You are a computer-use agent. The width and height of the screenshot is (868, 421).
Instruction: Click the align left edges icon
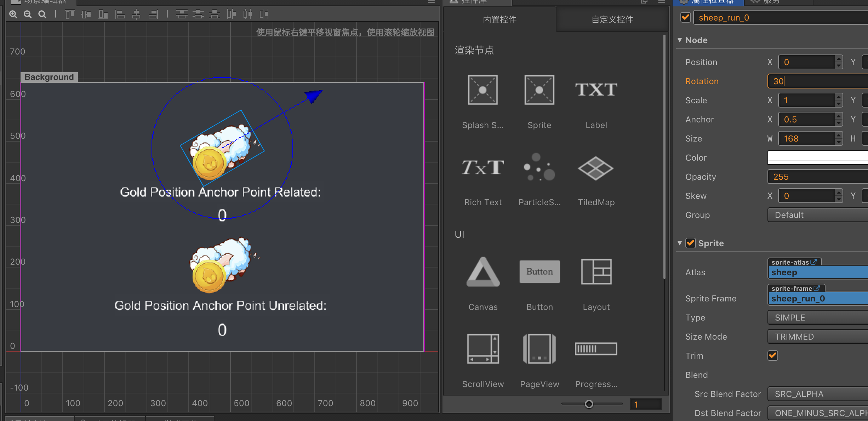pos(120,14)
